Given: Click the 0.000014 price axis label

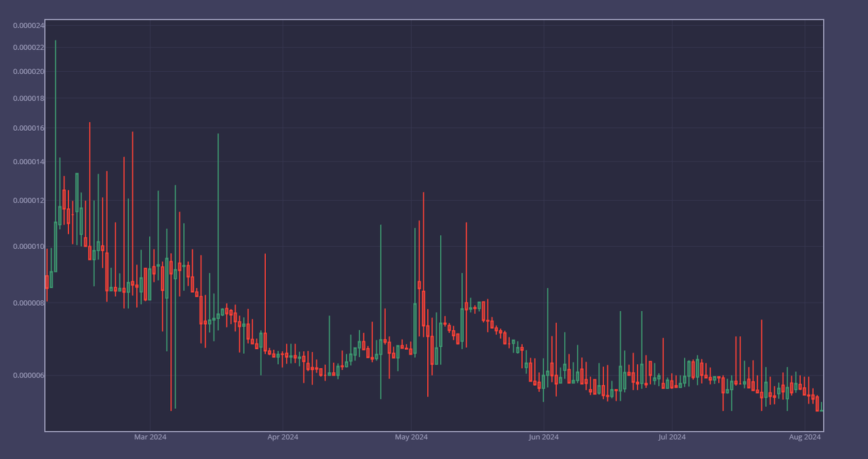Looking at the screenshot, I should [x=28, y=162].
